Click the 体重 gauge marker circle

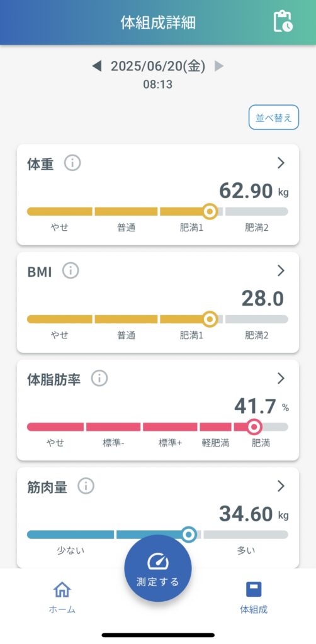pyautogui.click(x=210, y=211)
